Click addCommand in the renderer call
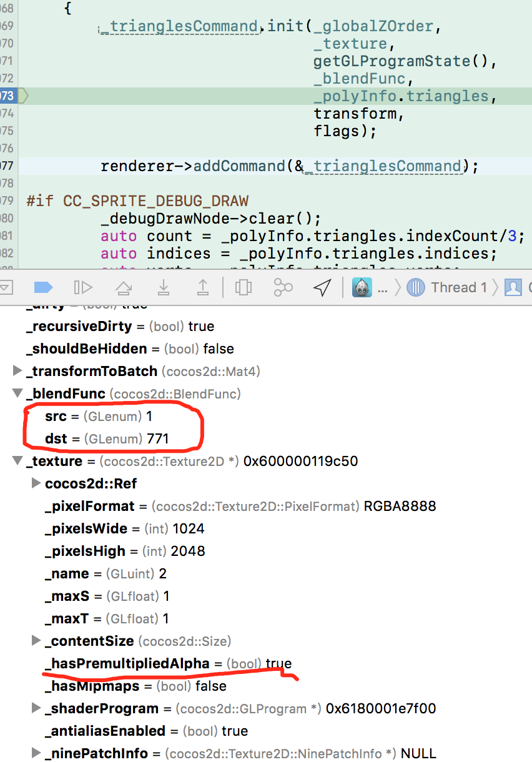Image resolution: width=532 pixels, height=762 pixels. (240, 166)
